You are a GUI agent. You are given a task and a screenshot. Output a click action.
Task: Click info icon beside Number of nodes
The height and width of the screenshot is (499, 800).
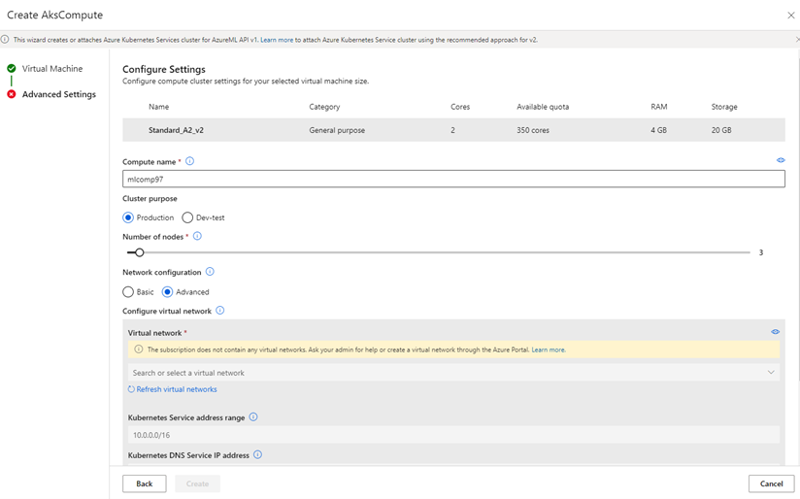tap(197, 236)
